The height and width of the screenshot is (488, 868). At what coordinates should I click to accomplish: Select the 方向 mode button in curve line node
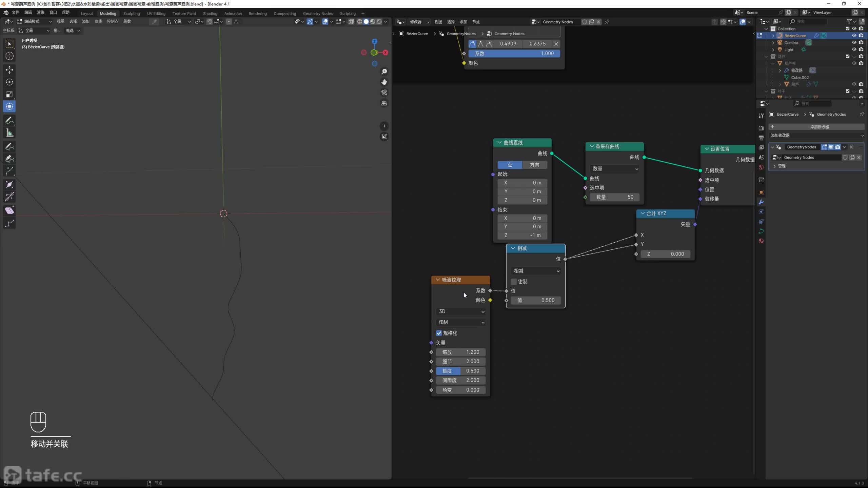(534, 165)
